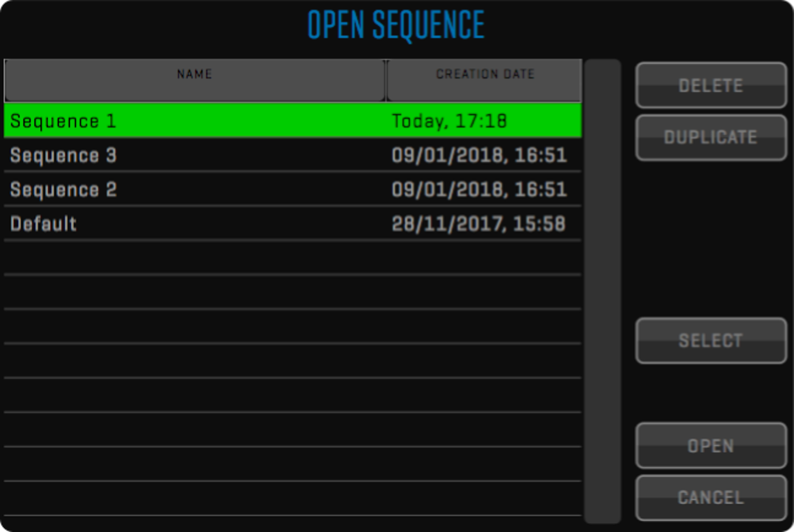Click the bottom empty row of the list
794x532 pixels.
(292, 499)
